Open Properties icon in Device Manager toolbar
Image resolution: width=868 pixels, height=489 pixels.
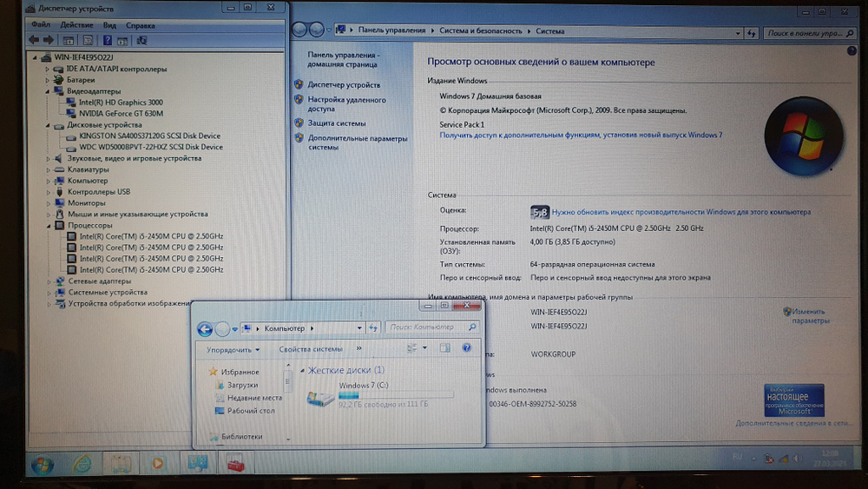[88, 41]
